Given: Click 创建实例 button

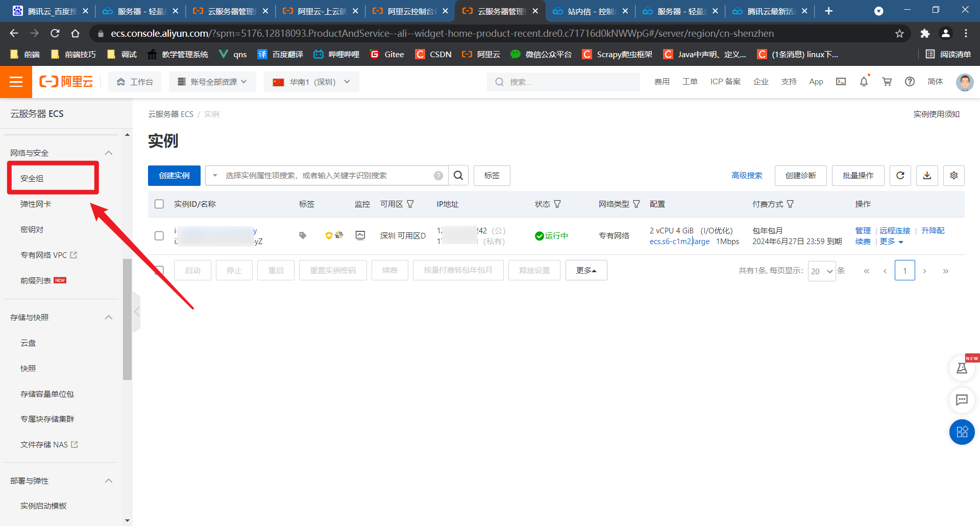Looking at the screenshot, I should tap(174, 176).
